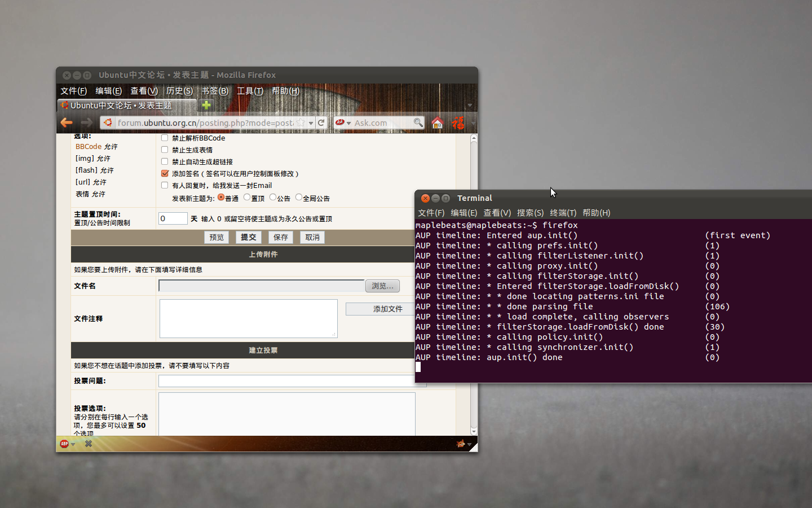Click the 文件注释 comment text area
This screenshot has width=812, height=508.
click(249, 319)
